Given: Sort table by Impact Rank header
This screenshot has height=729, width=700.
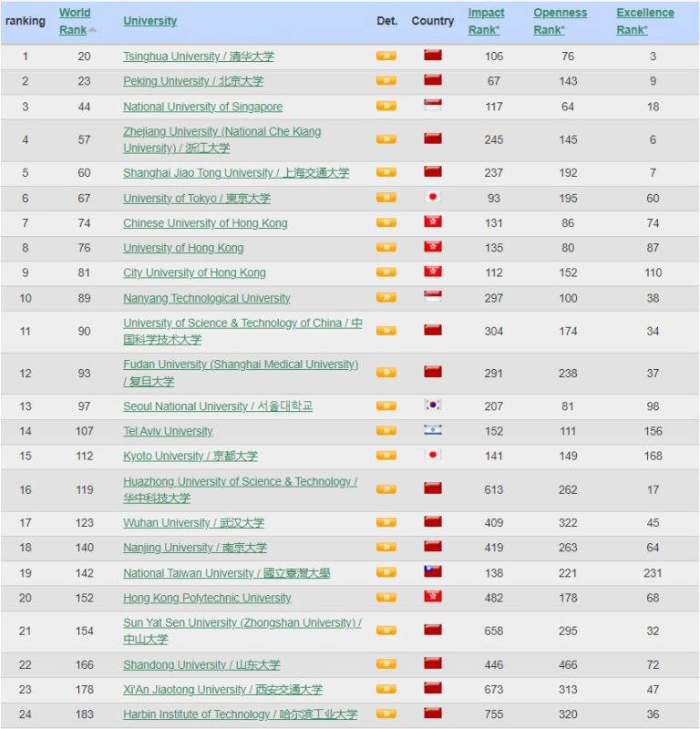Looking at the screenshot, I should 486,21.
